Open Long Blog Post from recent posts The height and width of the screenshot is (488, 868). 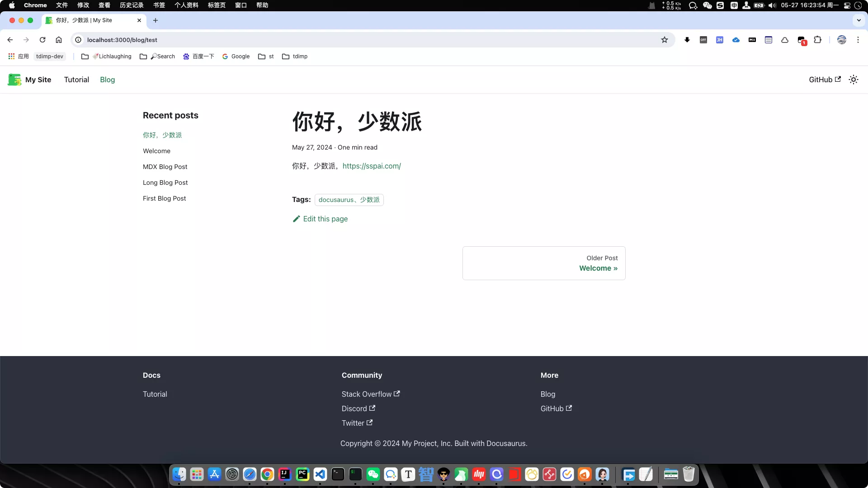(165, 183)
